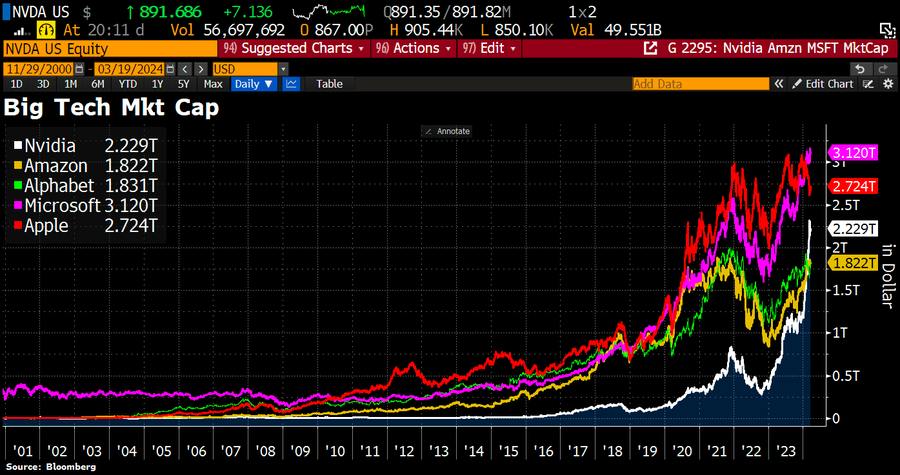The height and width of the screenshot is (475, 900).
Task: Click the Nvidia 2.229T axis label
Action: click(x=853, y=228)
